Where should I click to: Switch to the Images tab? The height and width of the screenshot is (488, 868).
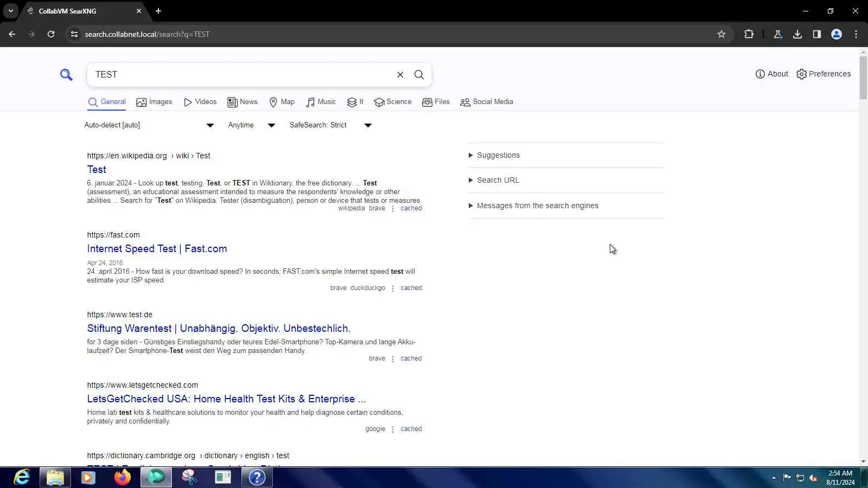[154, 102]
